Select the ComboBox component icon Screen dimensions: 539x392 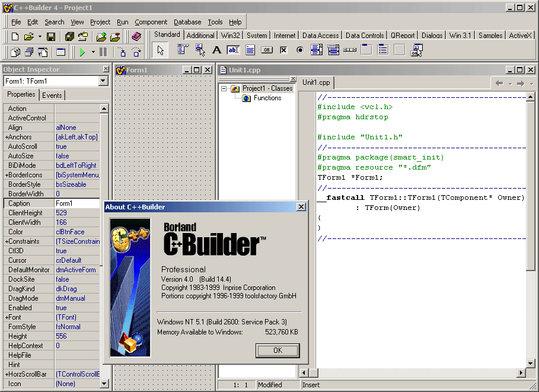coord(333,50)
